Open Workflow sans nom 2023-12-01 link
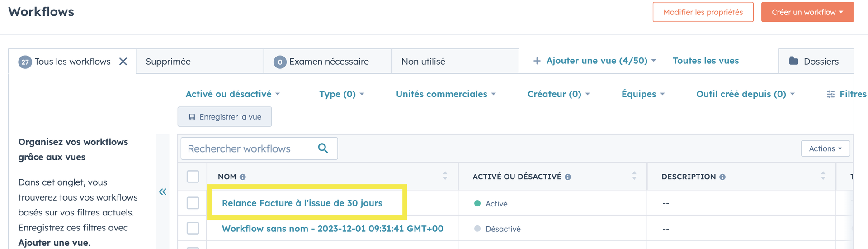Screen dimensions: 868x249 point(332,229)
